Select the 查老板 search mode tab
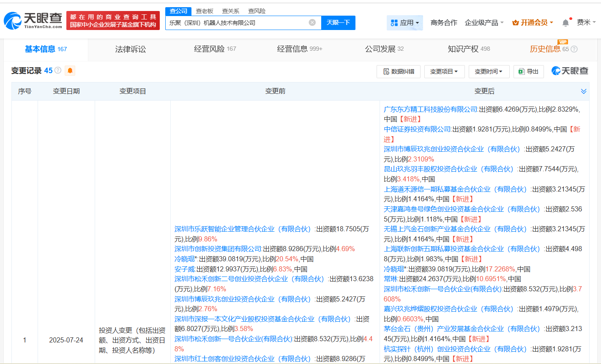Viewport: 601px width, 364px height. coord(205,11)
